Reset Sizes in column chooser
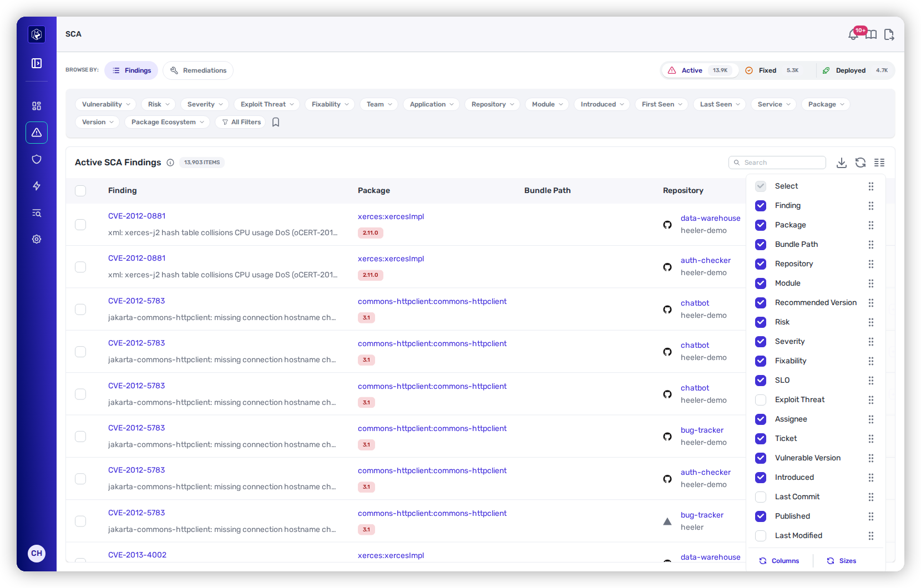 point(841,561)
